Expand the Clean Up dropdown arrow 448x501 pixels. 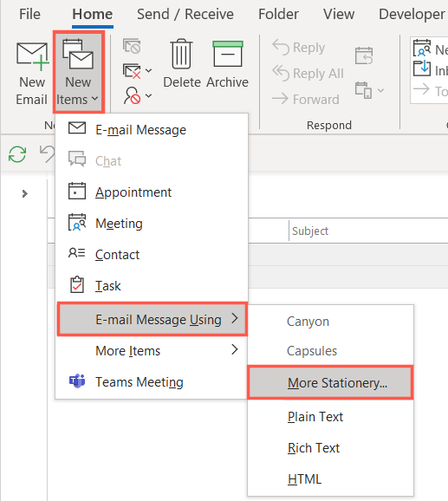(x=148, y=70)
